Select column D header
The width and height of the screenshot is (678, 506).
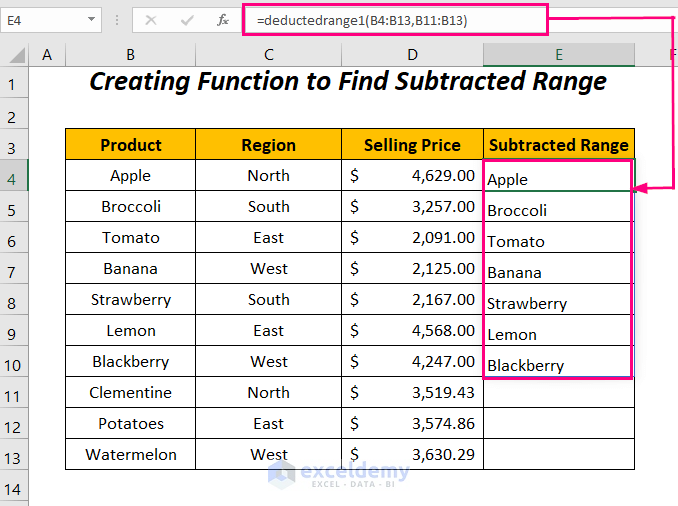413,55
